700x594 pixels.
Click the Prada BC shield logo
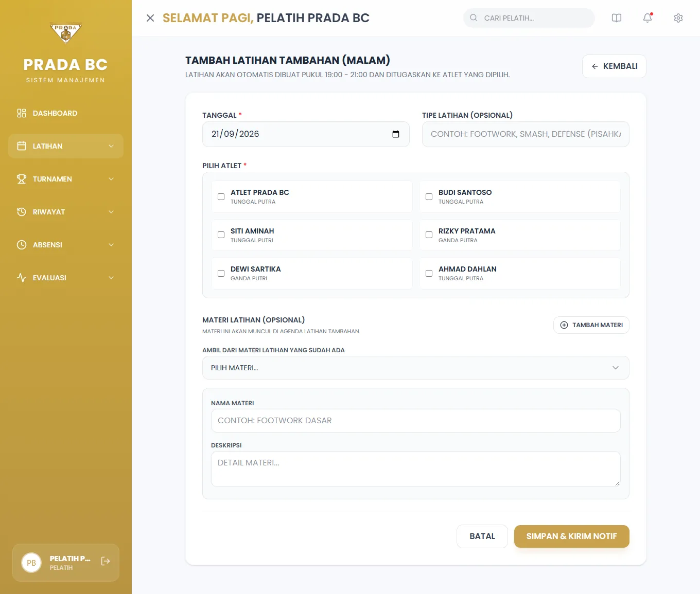(66, 33)
